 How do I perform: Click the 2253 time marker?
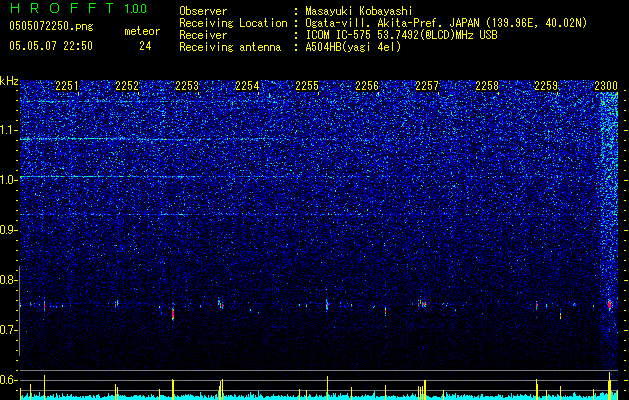point(187,86)
